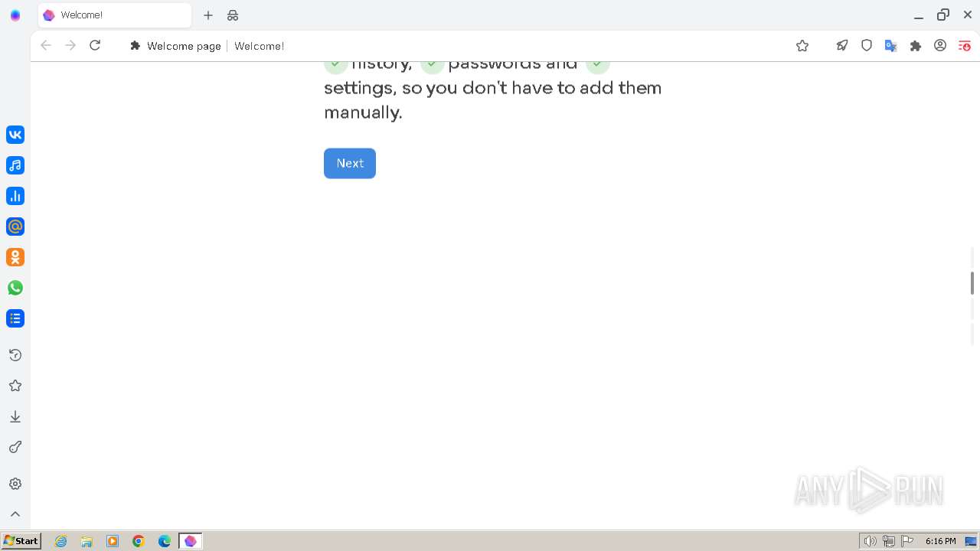Open volume control in system tray
The image size is (980, 551).
870,541
